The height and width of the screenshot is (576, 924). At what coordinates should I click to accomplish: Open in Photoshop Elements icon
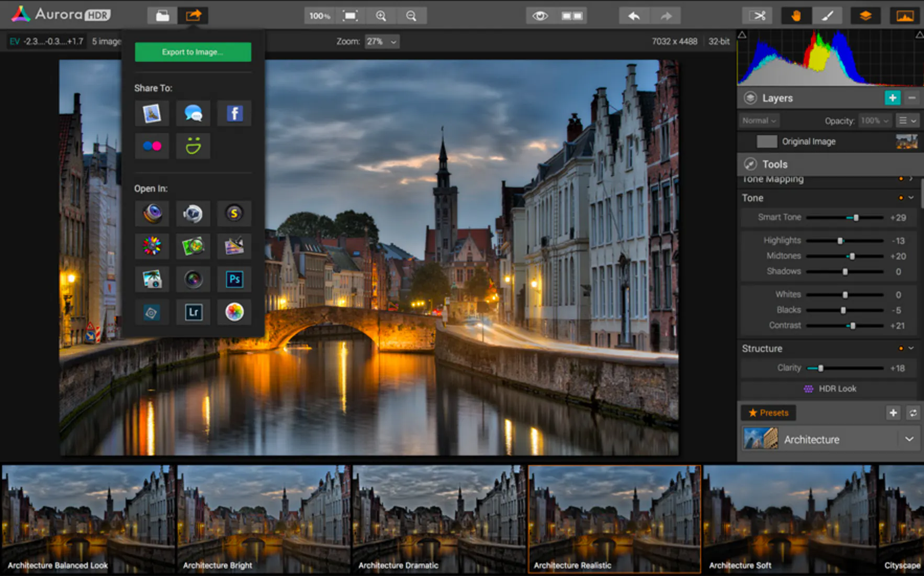pyautogui.click(x=152, y=312)
